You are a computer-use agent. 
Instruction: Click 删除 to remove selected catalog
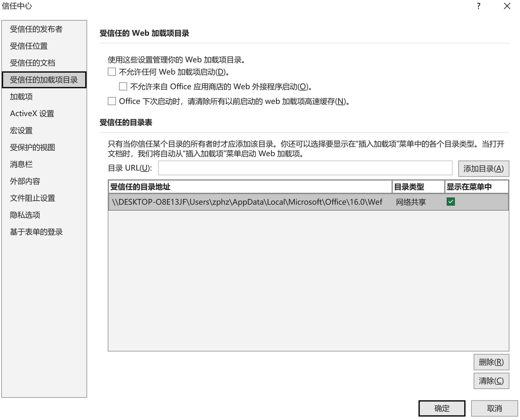491,362
